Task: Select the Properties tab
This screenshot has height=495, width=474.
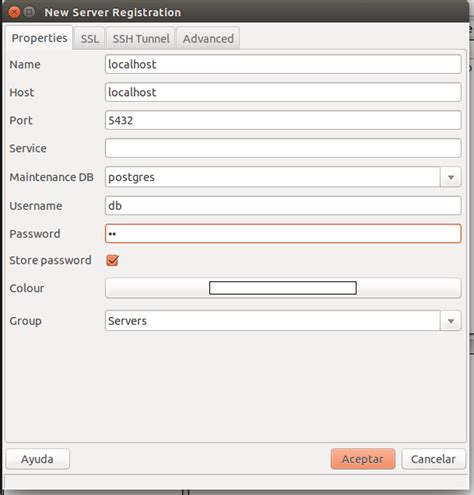Action: [x=39, y=38]
